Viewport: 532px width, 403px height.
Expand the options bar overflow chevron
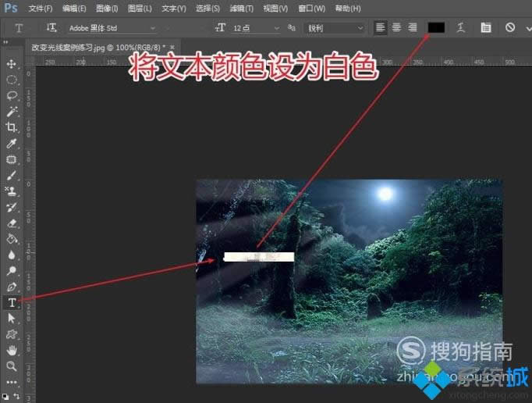tap(528, 29)
